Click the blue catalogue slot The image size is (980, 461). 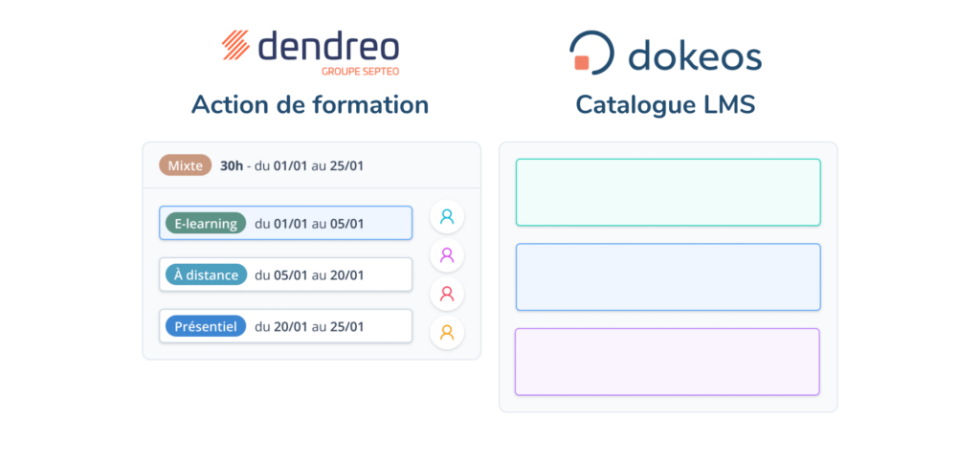668,276
